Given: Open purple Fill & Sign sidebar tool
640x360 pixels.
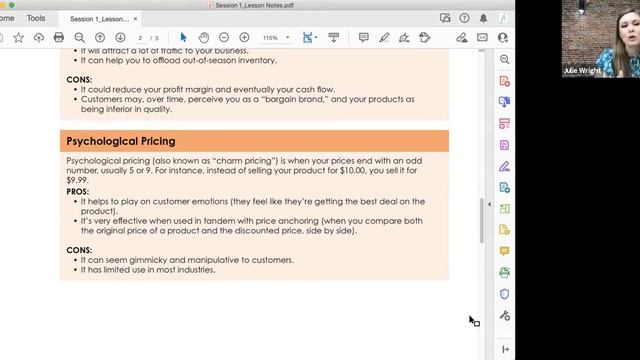Looking at the screenshot, I should [504, 166].
